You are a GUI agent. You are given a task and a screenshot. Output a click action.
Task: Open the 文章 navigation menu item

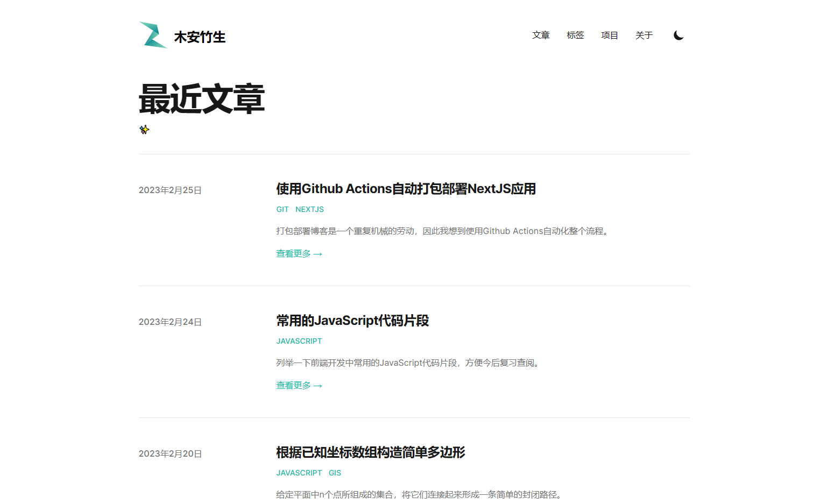pos(541,36)
